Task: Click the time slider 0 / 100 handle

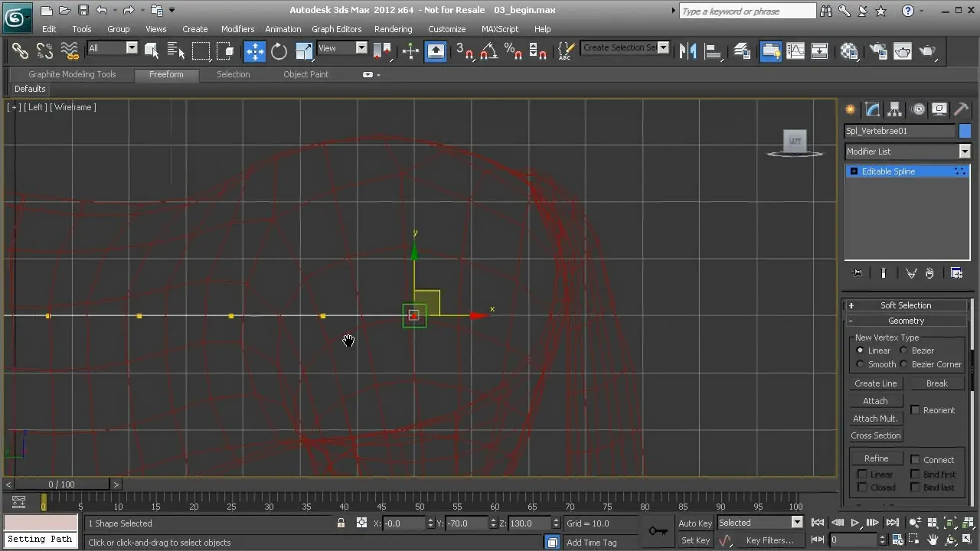Action: (61, 484)
